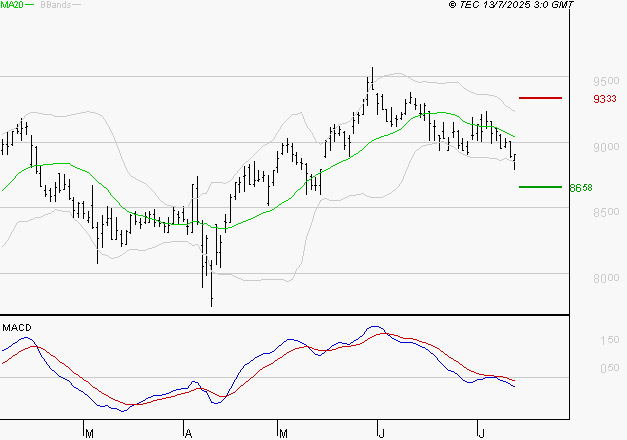Click the green 8658 support value
627x440 pixels.
(581, 188)
